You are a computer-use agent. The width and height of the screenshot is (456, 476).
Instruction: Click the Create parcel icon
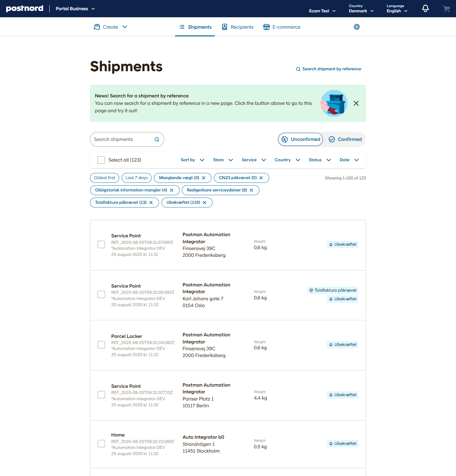tap(97, 27)
